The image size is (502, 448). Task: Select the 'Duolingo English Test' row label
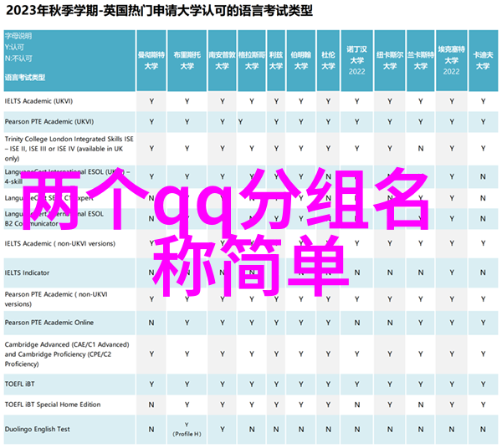point(37,429)
